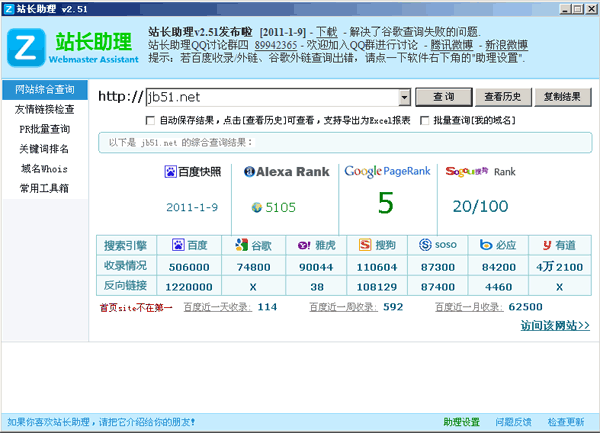This screenshot has width=600, height=433.
Task: Click Yahoo indexed count 90044
Action: [316, 267]
